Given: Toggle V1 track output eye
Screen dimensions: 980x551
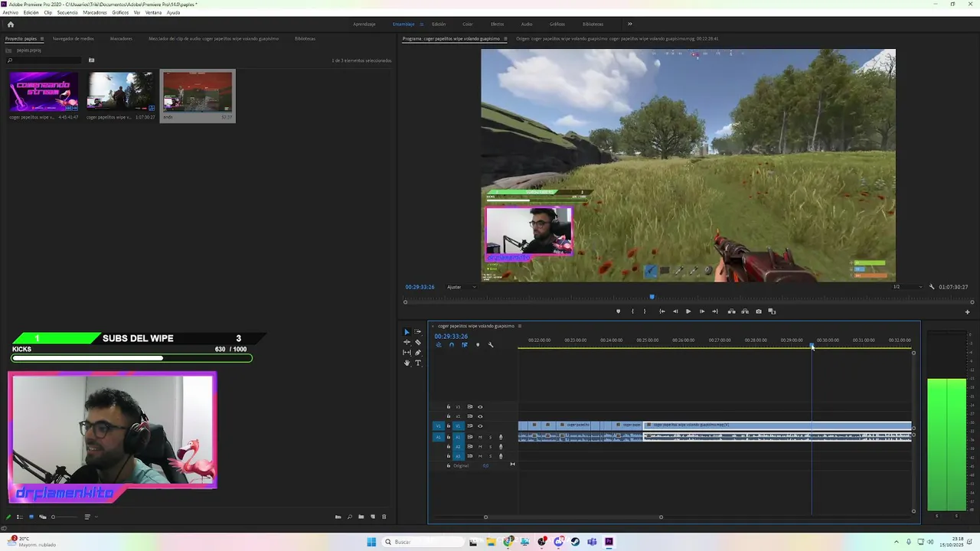Looking at the screenshot, I should (480, 426).
